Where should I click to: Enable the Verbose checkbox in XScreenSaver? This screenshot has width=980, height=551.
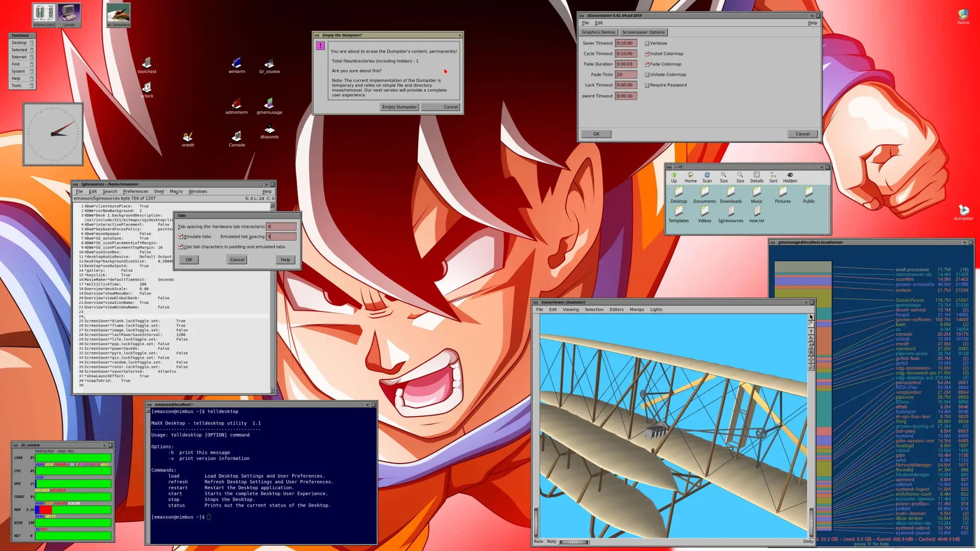click(x=647, y=43)
